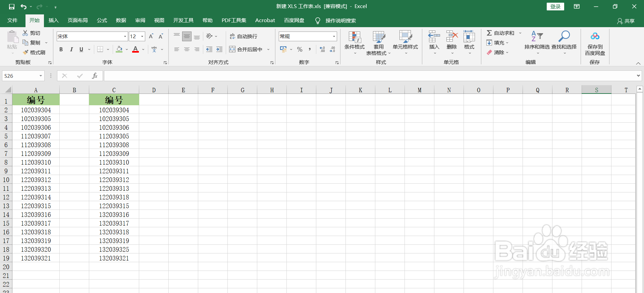Collapse the ribbon with chevron
Image resolution: width=644 pixels, height=293 pixels.
pos(638,63)
